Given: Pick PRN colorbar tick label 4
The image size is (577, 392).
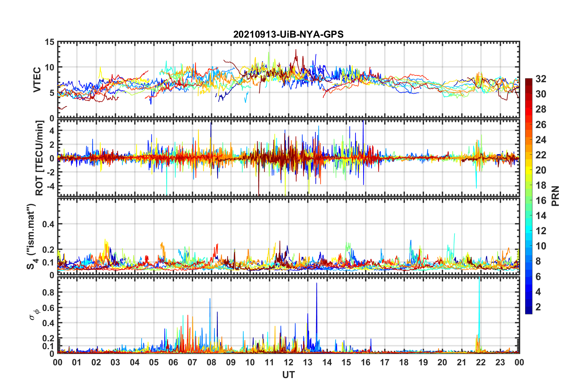Looking at the screenshot, I should (x=538, y=292).
